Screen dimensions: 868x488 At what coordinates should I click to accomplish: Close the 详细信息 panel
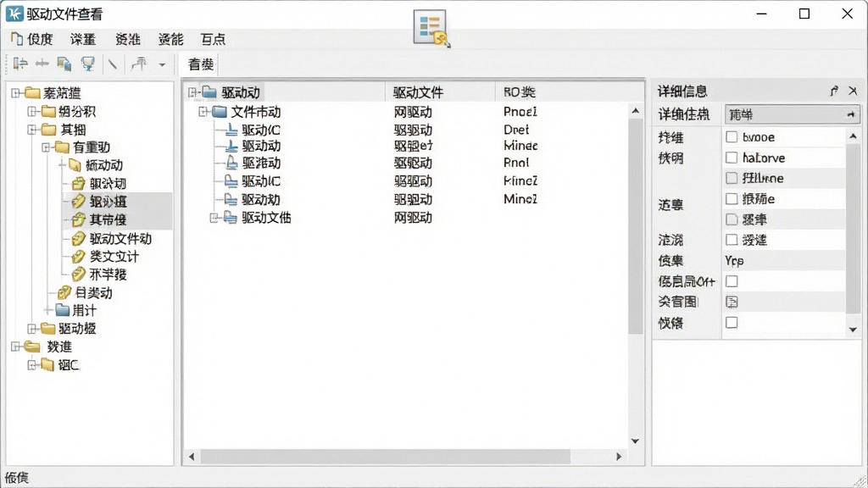853,91
